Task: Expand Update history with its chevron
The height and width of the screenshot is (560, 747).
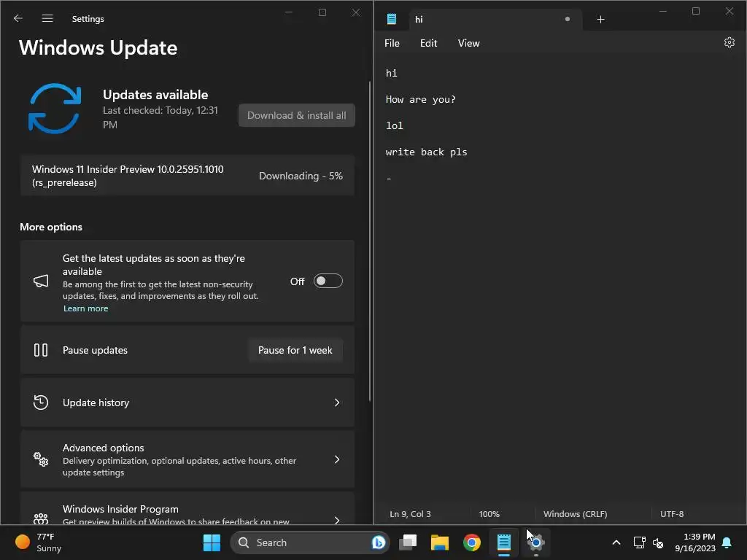Action: 337,402
